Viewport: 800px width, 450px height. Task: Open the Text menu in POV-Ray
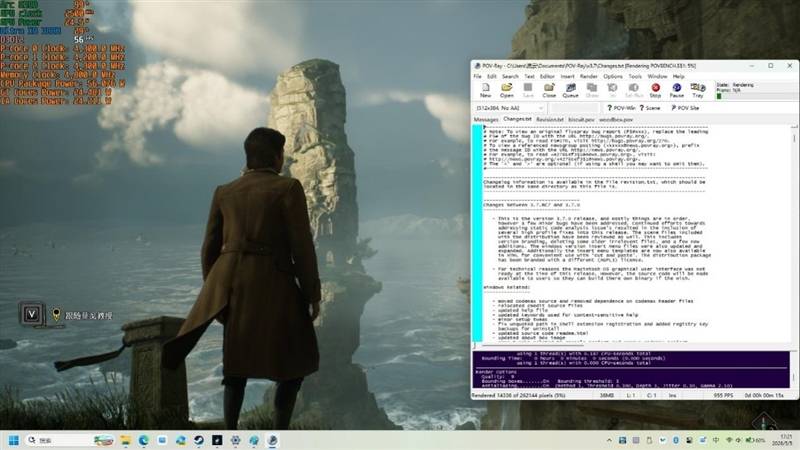click(530, 77)
